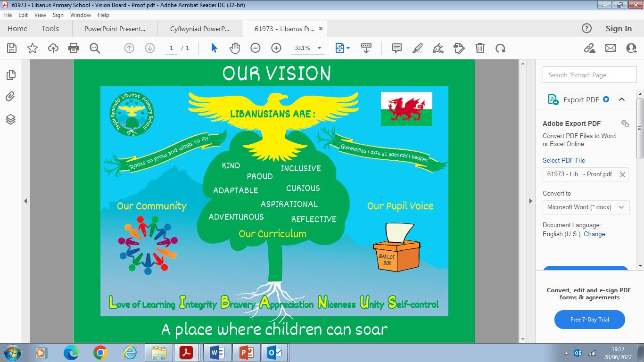Open Google Chrome from the taskbar

click(x=100, y=353)
